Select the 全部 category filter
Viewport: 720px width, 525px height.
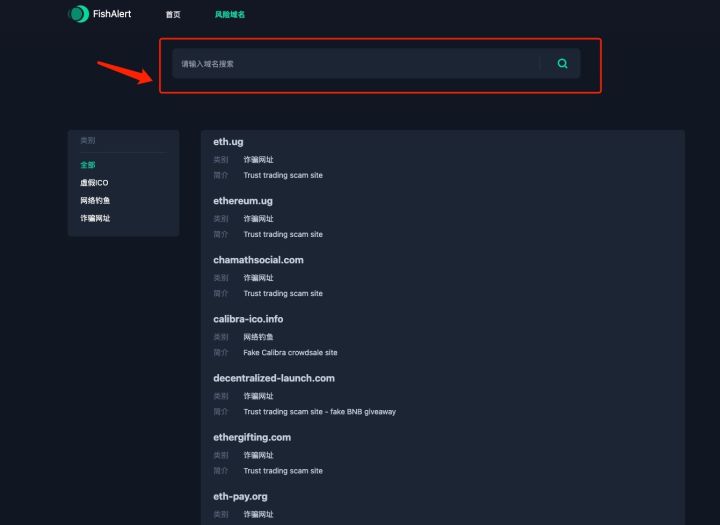pyautogui.click(x=88, y=164)
